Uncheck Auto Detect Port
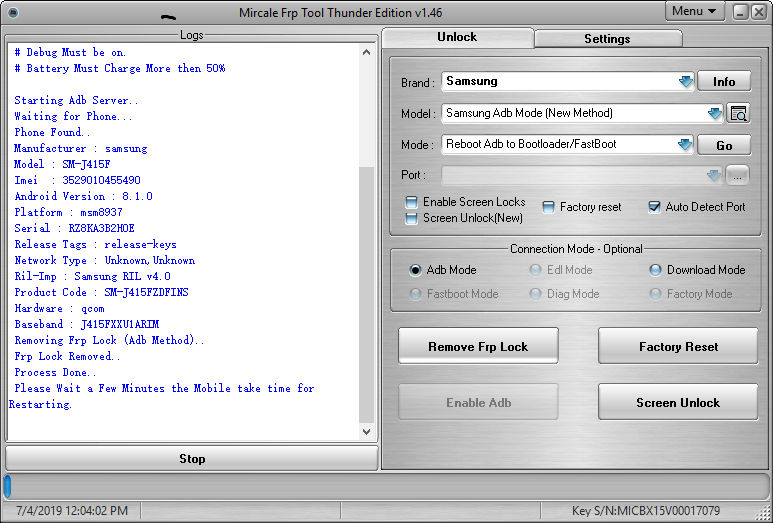 pyautogui.click(x=654, y=207)
